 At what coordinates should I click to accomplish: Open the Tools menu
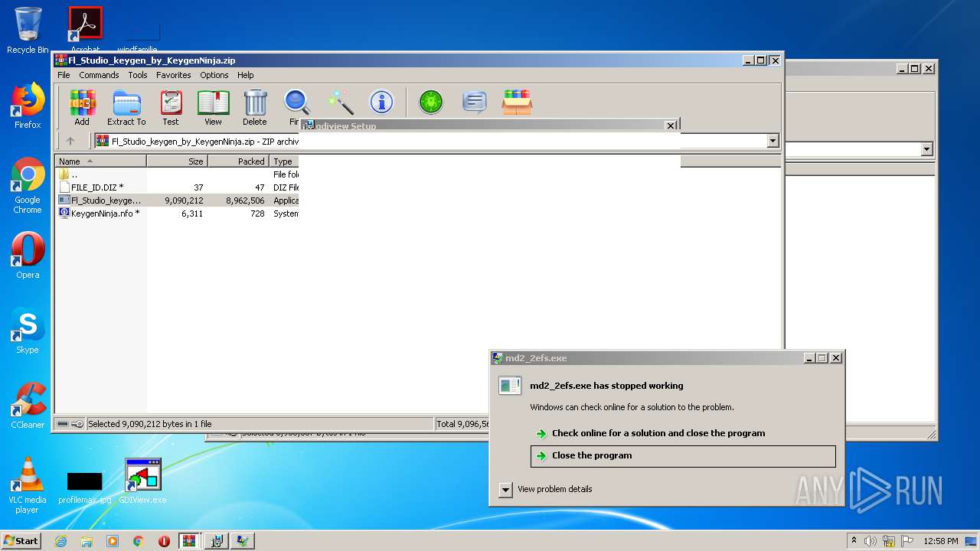138,75
